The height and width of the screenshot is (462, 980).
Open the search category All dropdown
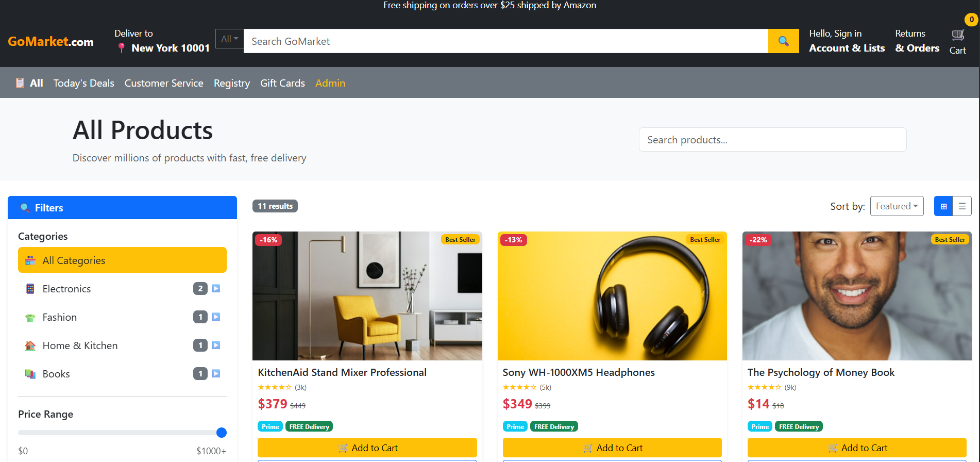pyautogui.click(x=229, y=39)
